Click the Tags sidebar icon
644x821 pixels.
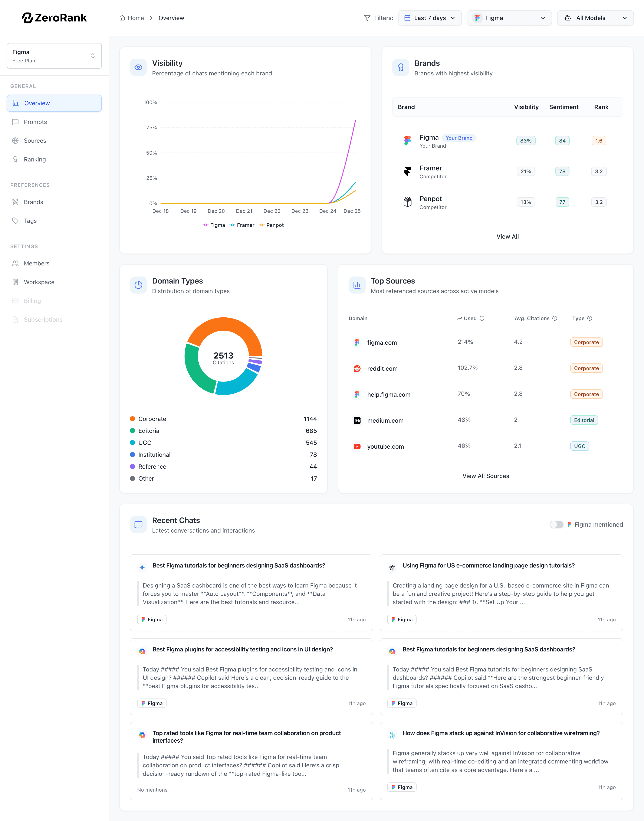(16, 221)
